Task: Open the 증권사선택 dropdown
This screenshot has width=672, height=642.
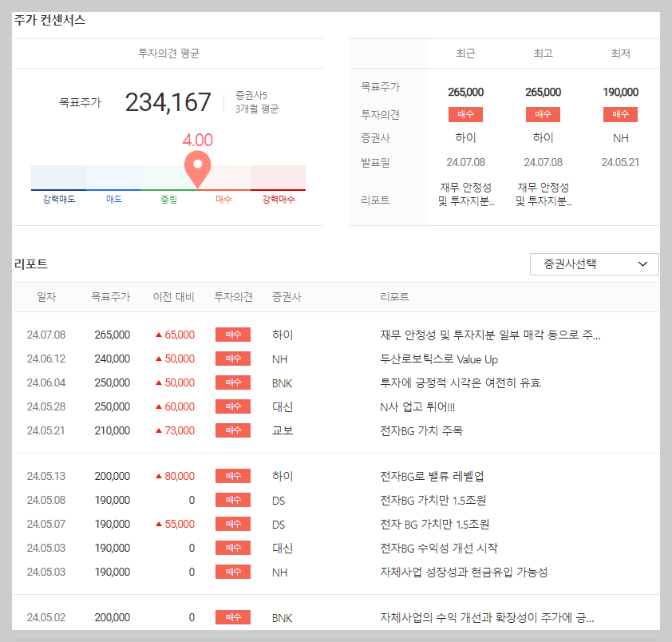Action: pos(594,264)
